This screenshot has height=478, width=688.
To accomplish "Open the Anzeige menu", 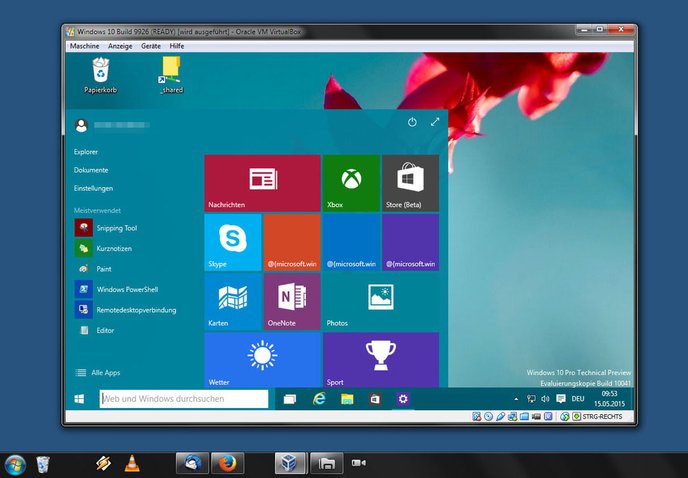I will 120,46.
